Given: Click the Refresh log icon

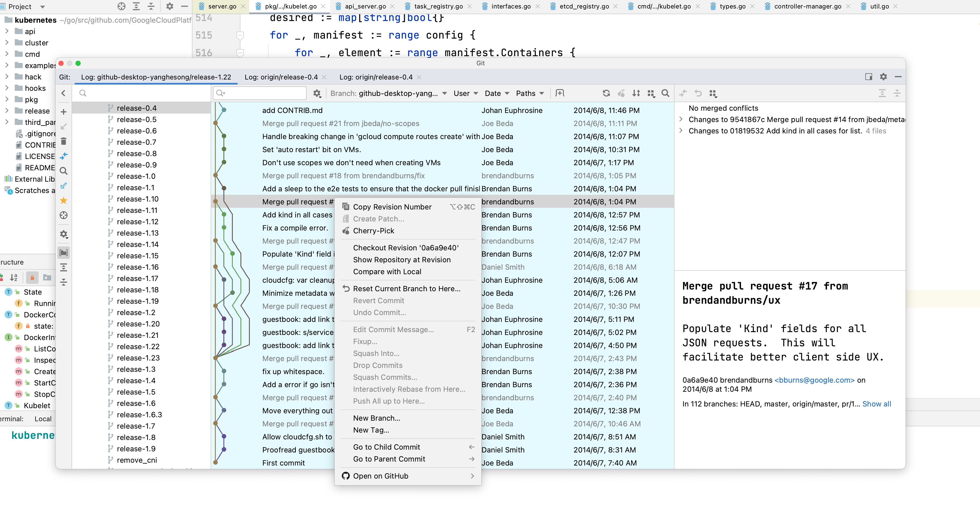Looking at the screenshot, I should point(606,93).
